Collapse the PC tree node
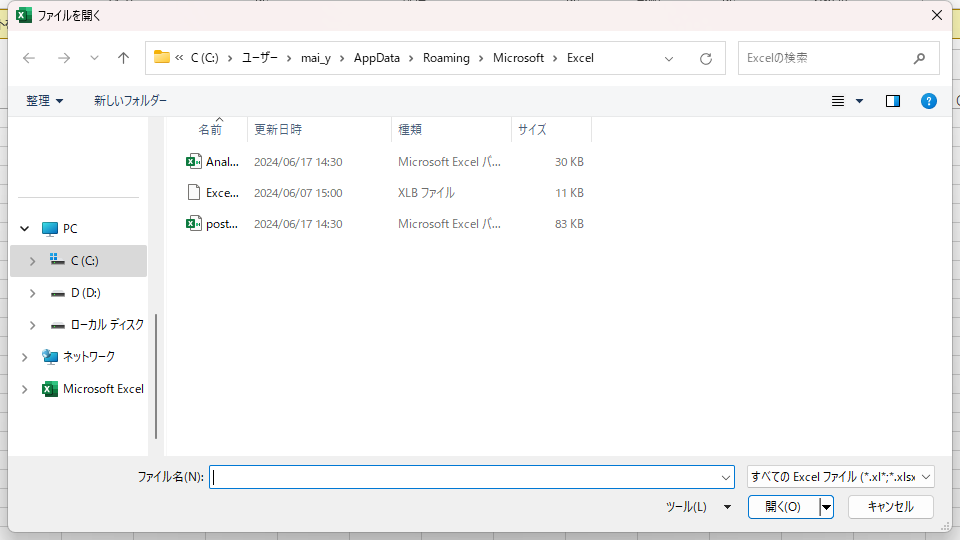Viewport: 960px width, 540px height. (x=24, y=229)
